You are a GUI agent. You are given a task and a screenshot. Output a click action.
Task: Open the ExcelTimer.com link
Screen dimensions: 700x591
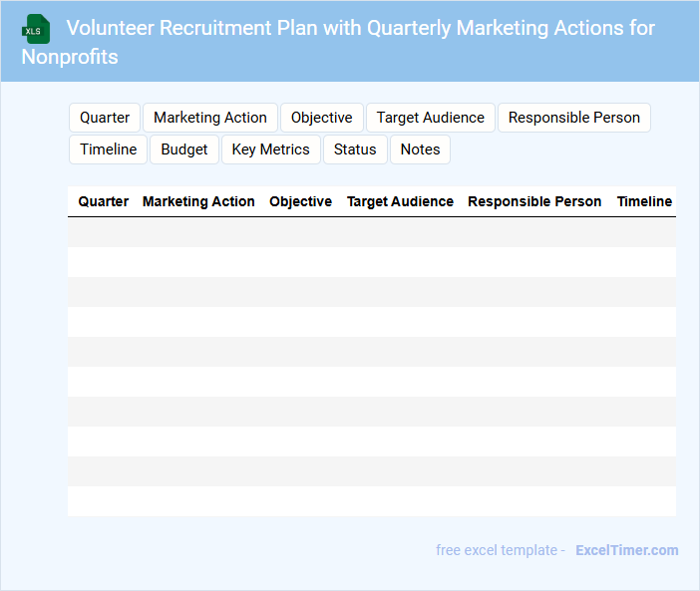(x=626, y=550)
